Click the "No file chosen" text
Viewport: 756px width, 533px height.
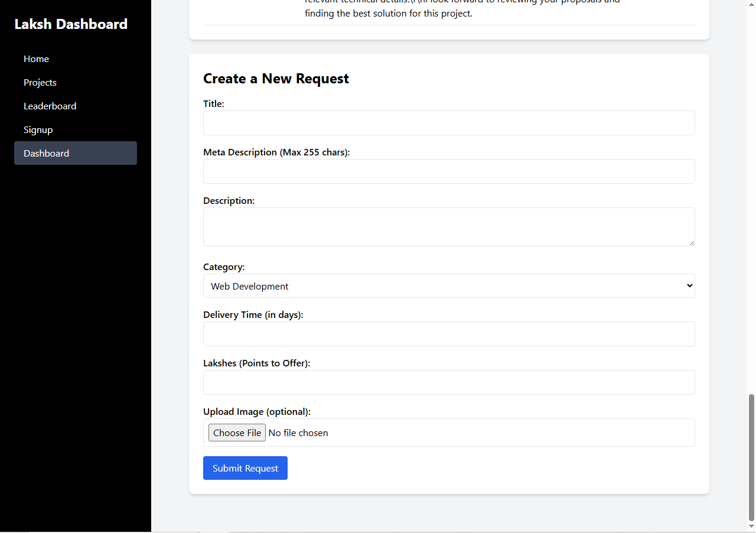point(298,433)
